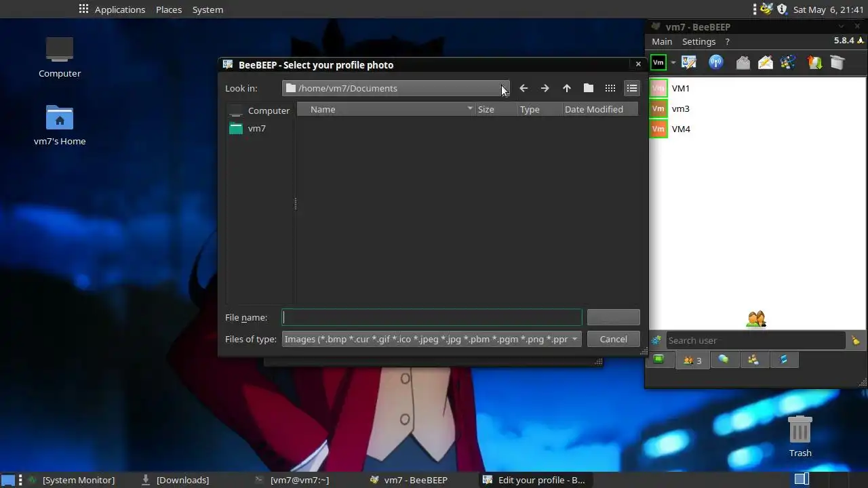The height and width of the screenshot is (488, 868).
Task: Click the 5.8.4 version label in BeeBEEP
Action: [844, 41]
